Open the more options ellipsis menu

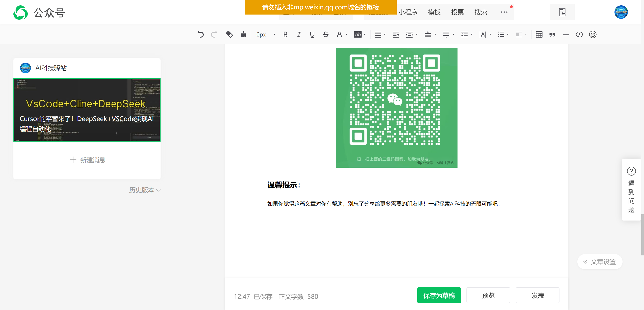[x=504, y=12]
